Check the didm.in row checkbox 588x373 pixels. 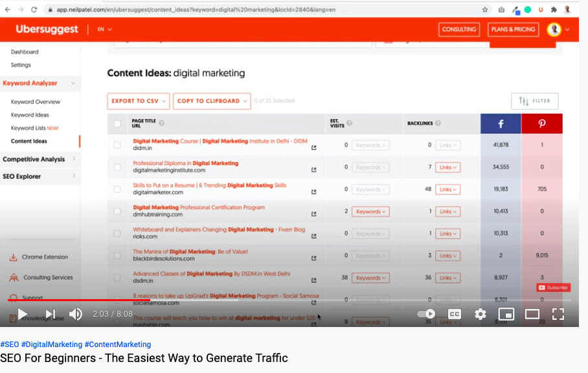(x=117, y=145)
